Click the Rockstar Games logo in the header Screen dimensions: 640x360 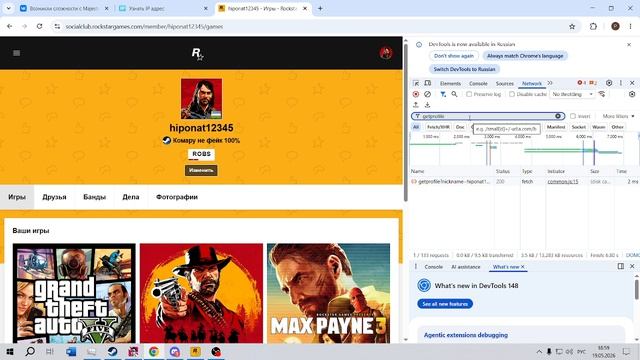[x=198, y=53]
